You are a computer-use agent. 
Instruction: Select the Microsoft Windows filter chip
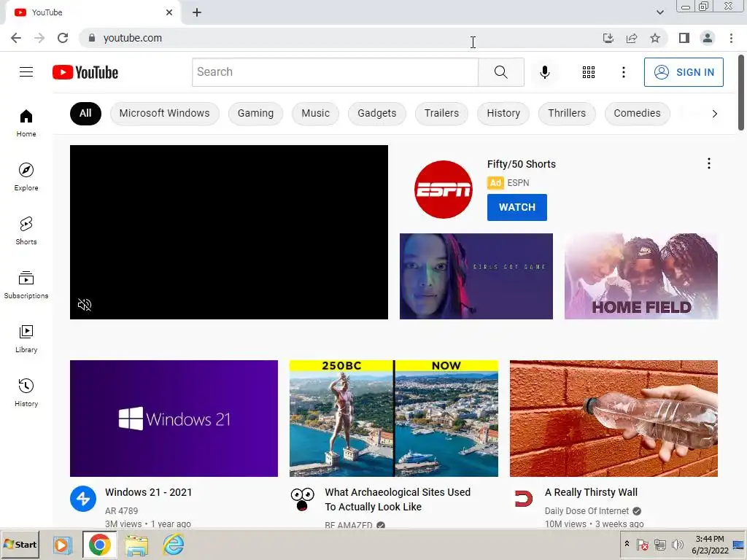(x=164, y=113)
